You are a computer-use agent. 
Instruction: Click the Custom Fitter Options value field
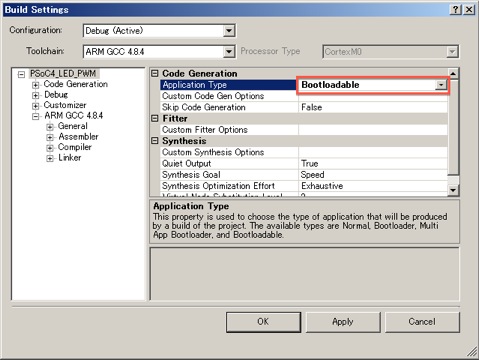pyautogui.click(x=373, y=130)
